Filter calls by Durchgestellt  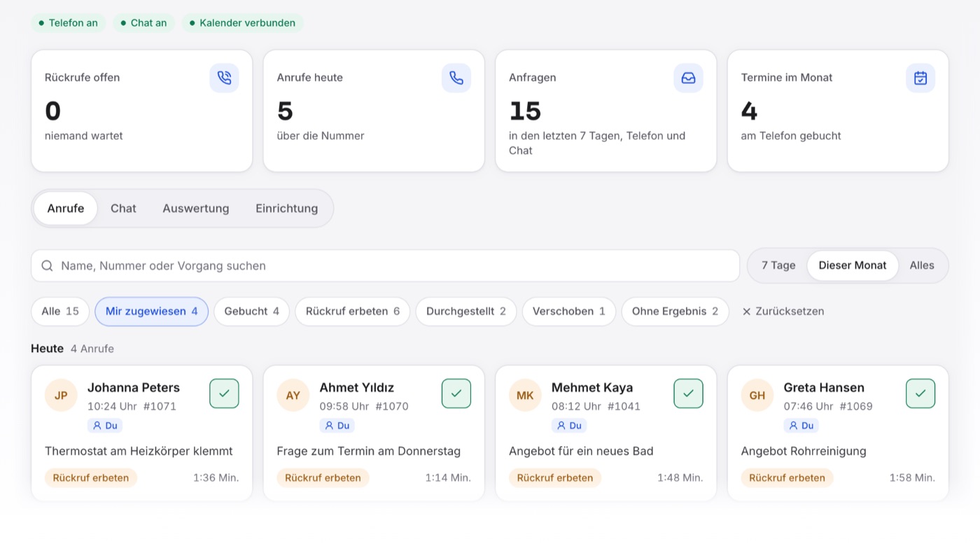coord(466,312)
